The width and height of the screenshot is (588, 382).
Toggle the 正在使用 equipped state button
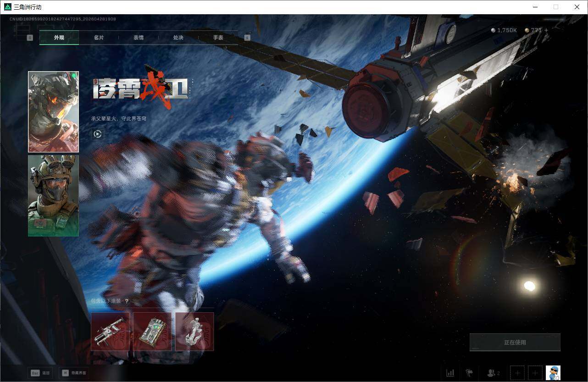click(x=515, y=342)
